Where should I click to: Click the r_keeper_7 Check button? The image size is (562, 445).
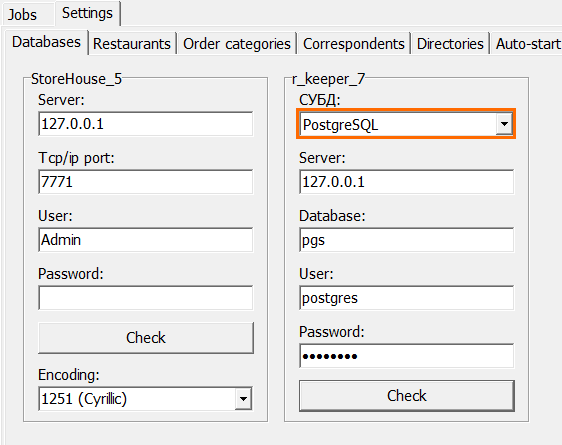tap(407, 396)
